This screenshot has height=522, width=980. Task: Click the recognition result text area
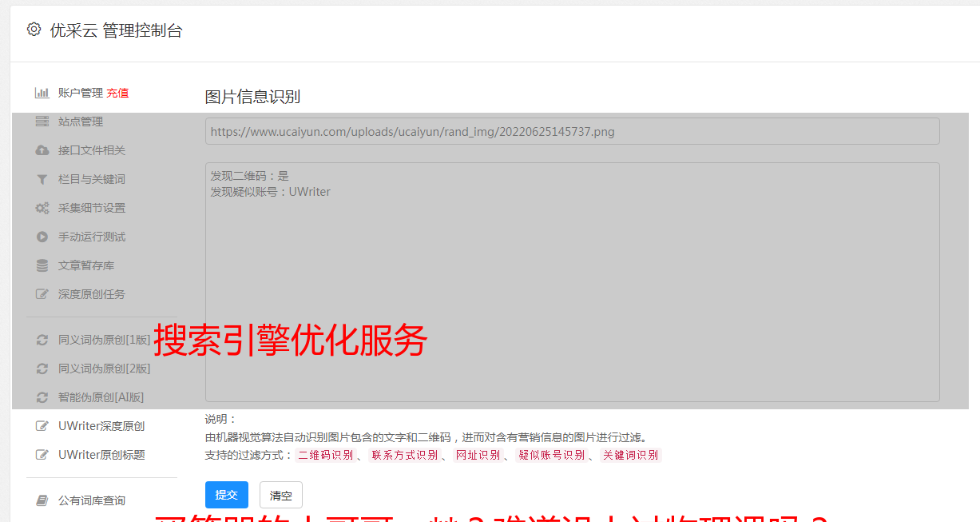tap(572, 281)
